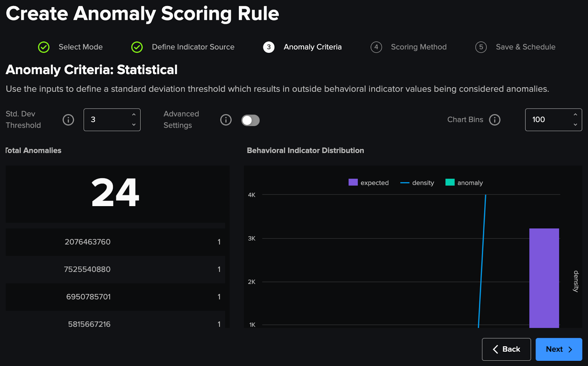
Task: Increase the Std. Dev Threshold value
Action: (134, 115)
